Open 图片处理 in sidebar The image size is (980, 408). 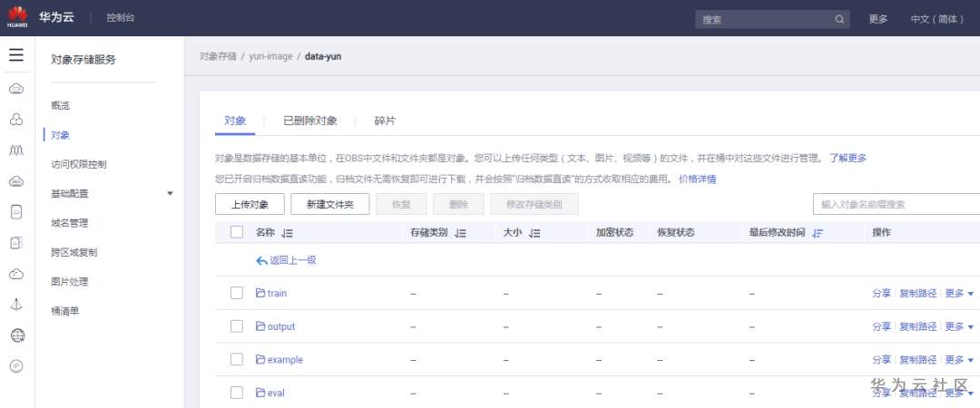tap(69, 282)
